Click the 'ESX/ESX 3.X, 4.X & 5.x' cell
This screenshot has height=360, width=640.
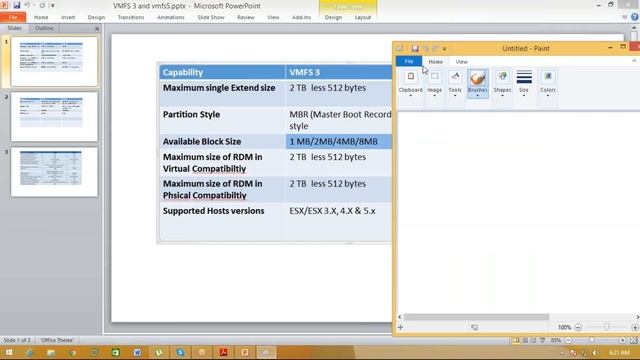pos(339,222)
